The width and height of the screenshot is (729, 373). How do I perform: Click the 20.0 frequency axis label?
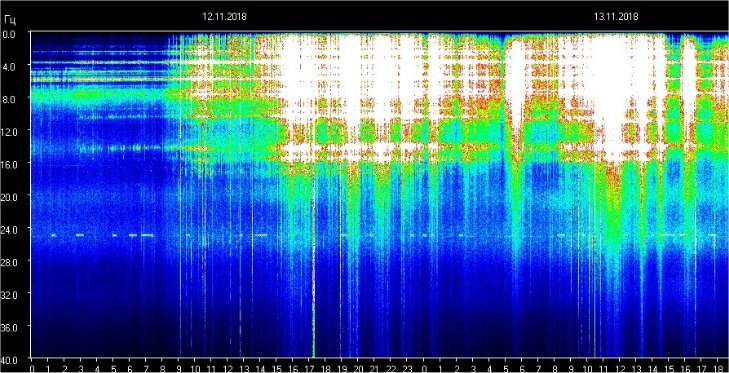(9, 197)
